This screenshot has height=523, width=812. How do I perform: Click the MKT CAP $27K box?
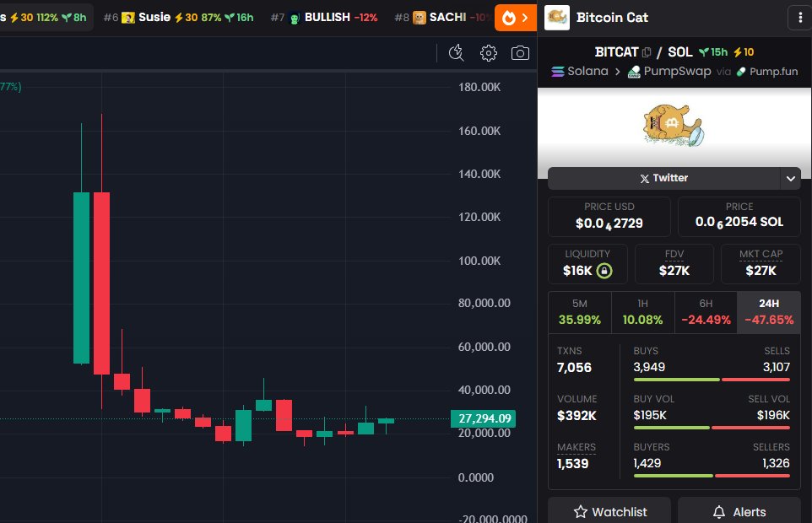[761, 264]
